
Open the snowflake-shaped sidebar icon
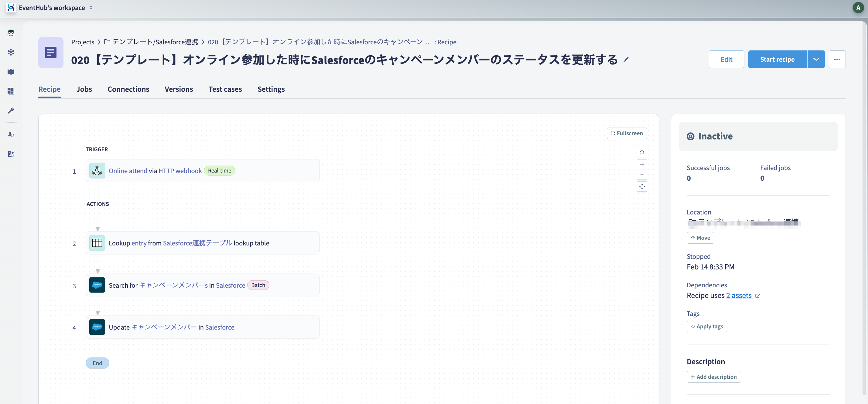(x=11, y=52)
